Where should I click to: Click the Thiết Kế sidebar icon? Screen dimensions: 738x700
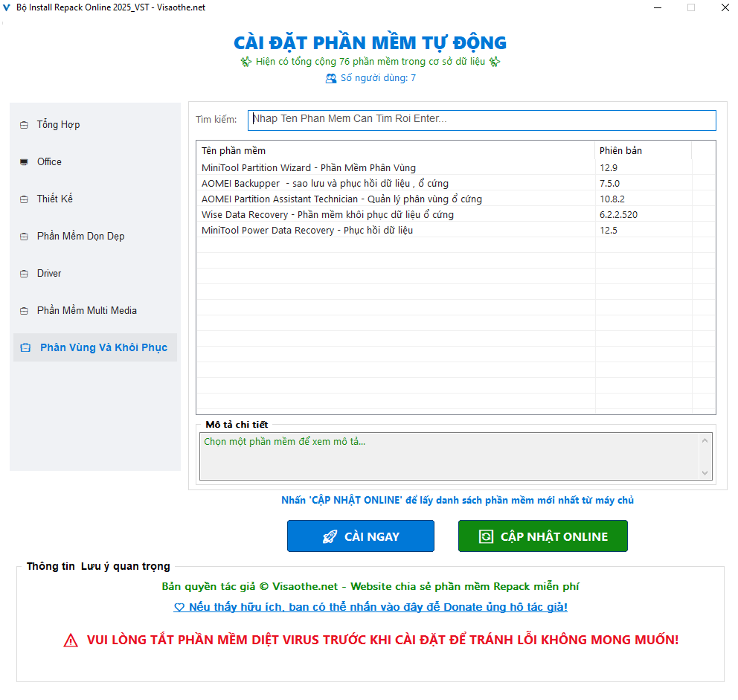coord(24,199)
